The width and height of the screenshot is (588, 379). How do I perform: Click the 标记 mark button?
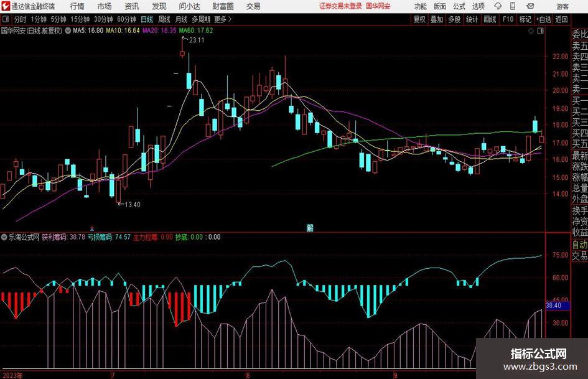click(x=525, y=19)
